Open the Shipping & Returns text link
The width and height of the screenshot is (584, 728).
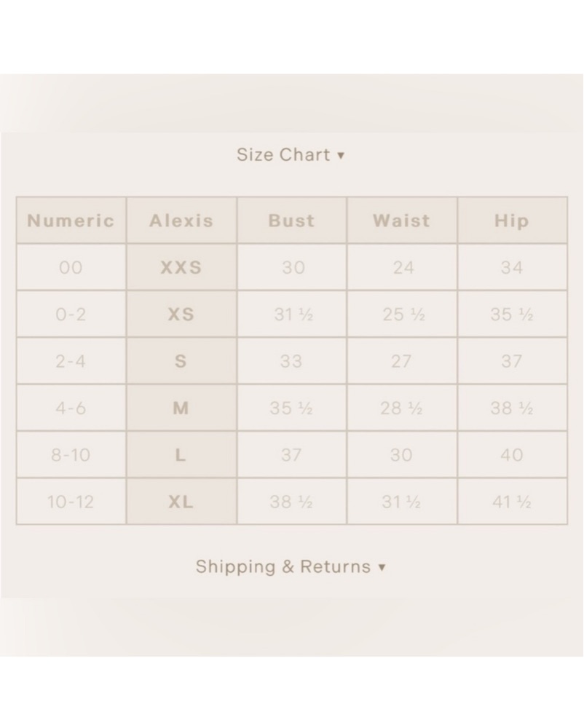coord(283,567)
